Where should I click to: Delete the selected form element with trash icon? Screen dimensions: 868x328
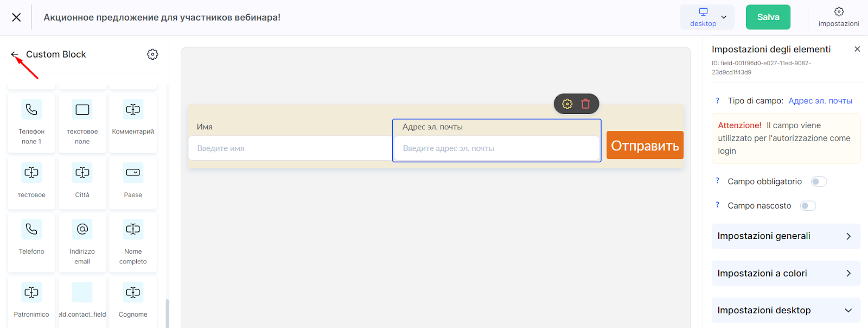point(586,104)
